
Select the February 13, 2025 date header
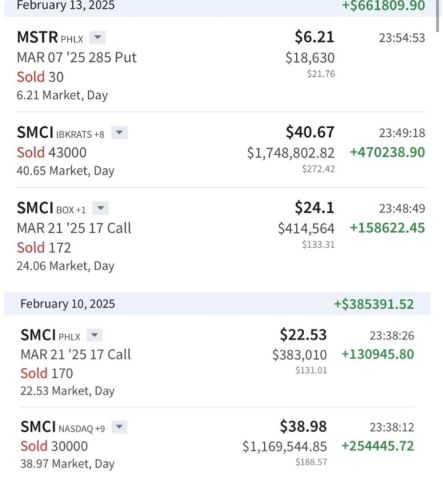pyautogui.click(x=221, y=6)
